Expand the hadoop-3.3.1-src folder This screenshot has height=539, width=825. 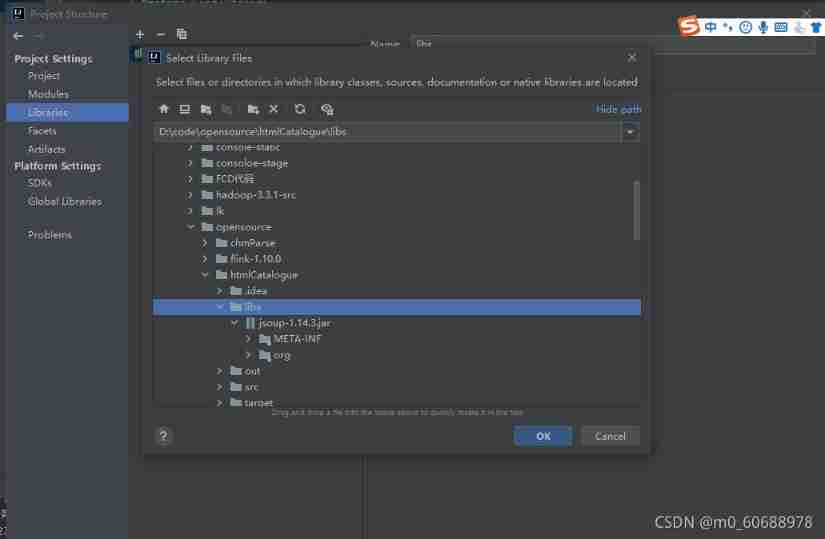coord(192,195)
